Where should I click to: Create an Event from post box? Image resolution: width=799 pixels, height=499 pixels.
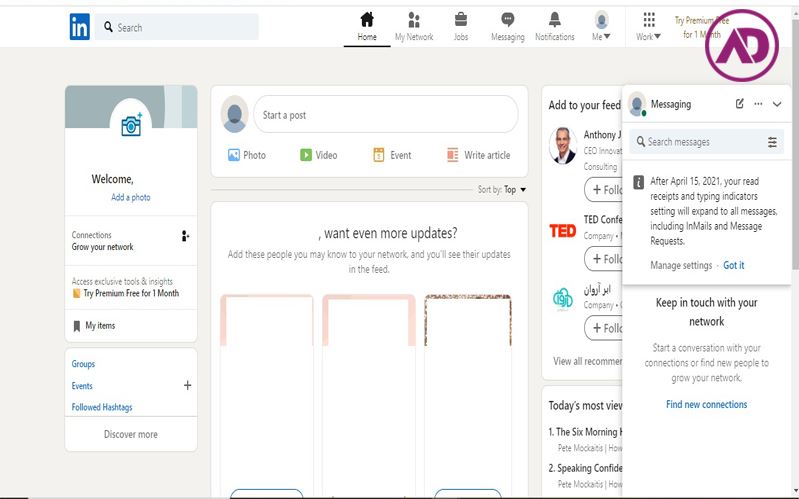point(392,155)
